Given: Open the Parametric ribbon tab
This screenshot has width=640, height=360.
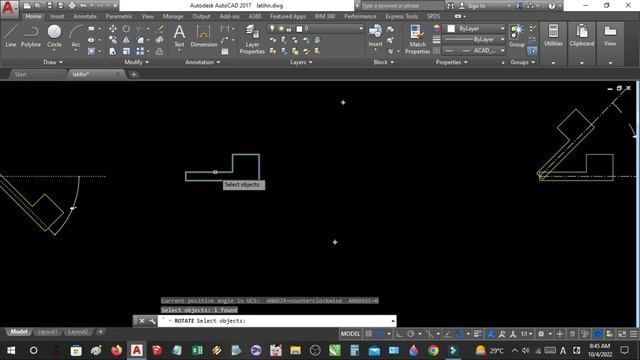Looking at the screenshot, I should 119,16.
